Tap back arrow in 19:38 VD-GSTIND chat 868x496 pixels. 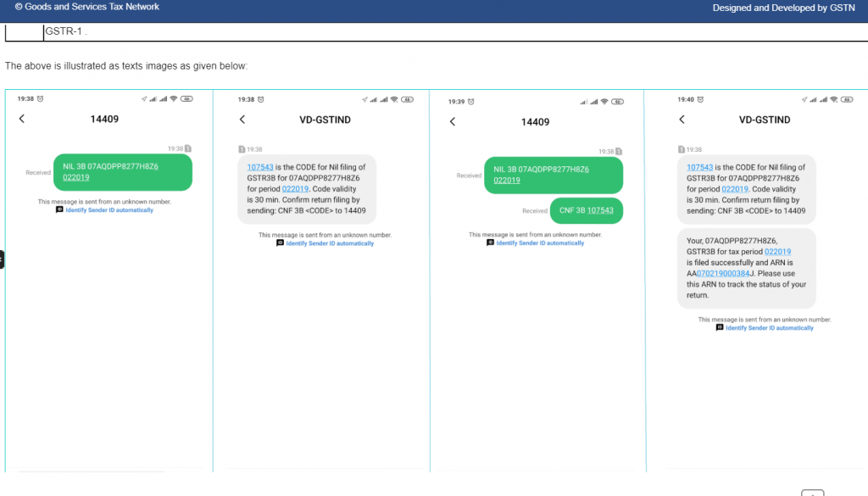242,119
